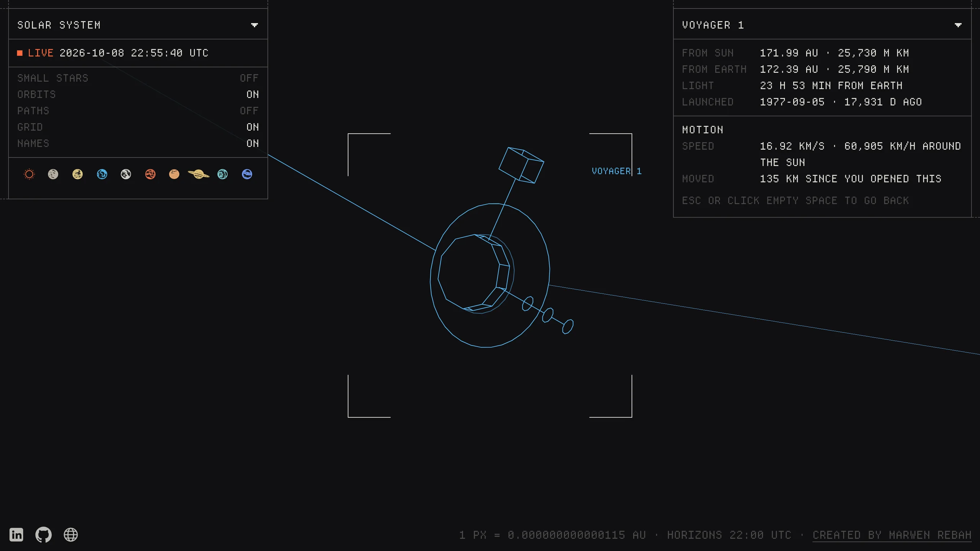Toggle Names setting currently ON
This screenshot has height=551, width=980.
[x=138, y=143]
